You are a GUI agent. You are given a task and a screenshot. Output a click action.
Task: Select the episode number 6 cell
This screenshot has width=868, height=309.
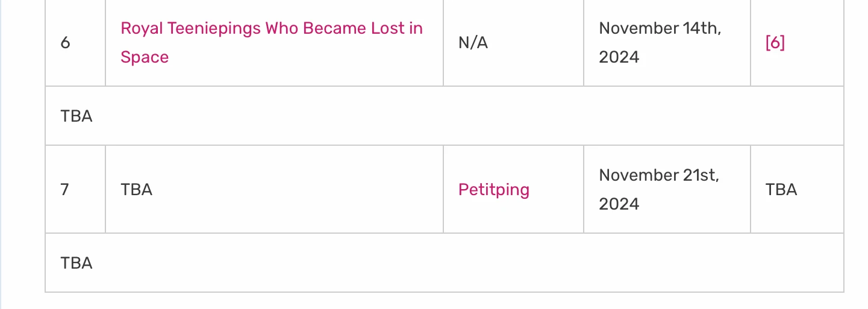point(66,43)
